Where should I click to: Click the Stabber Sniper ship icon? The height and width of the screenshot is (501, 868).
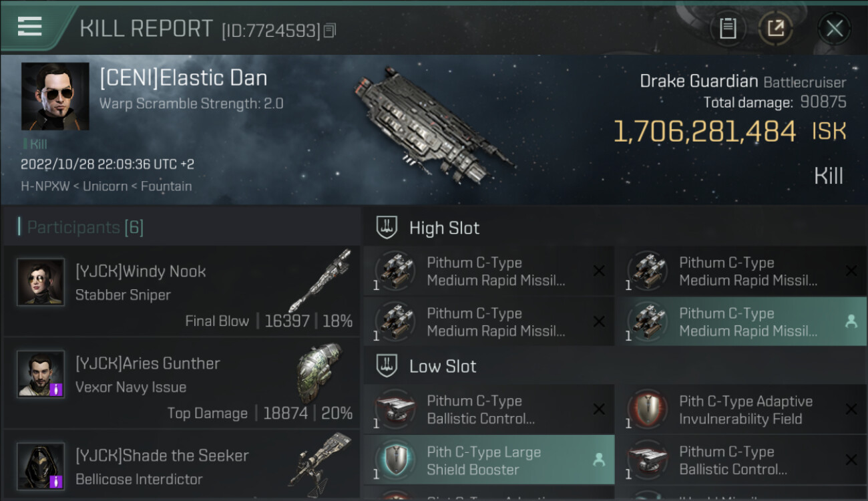pos(319,281)
